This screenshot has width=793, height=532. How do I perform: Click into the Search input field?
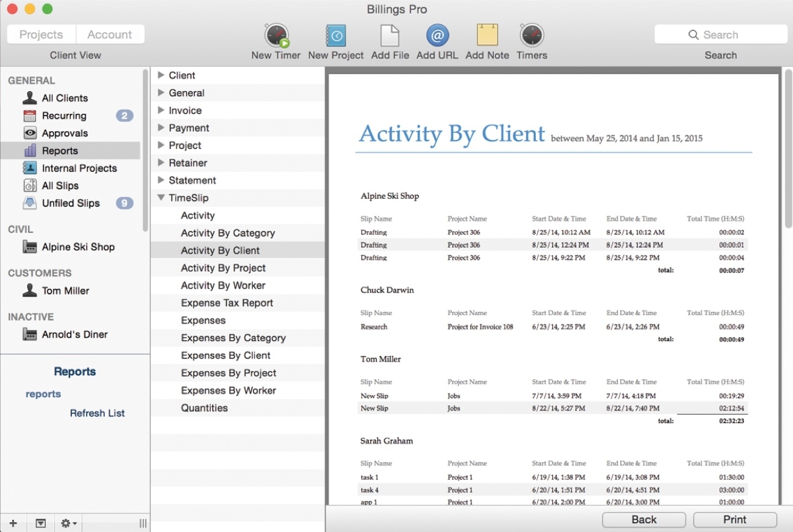(x=721, y=34)
